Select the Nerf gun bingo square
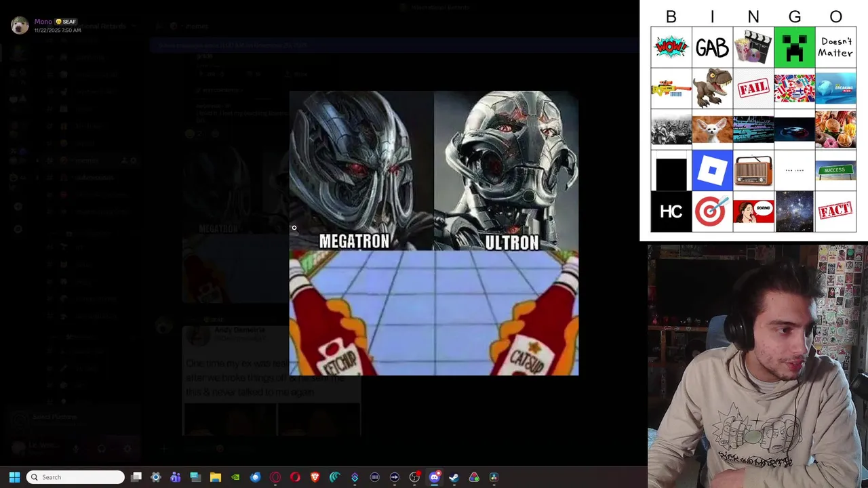The width and height of the screenshot is (868, 488). pos(671,89)
